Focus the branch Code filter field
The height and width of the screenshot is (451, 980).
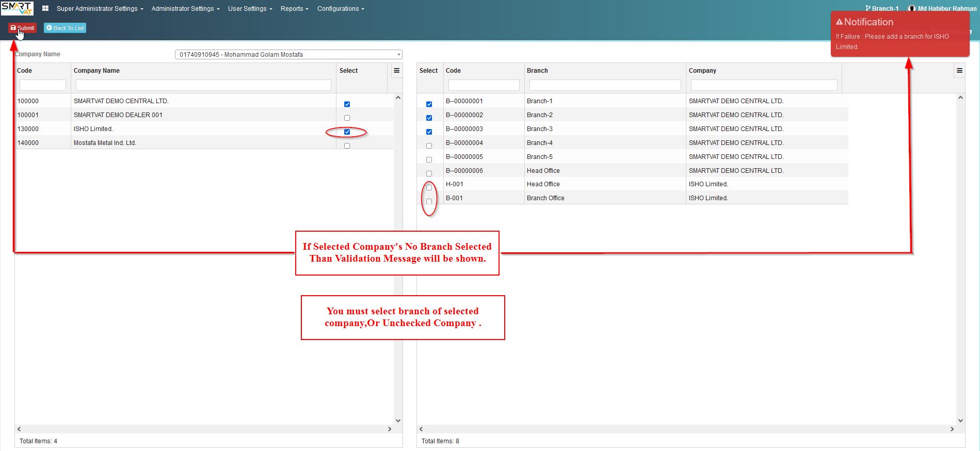pyautogui.click(x=484, y=85)
